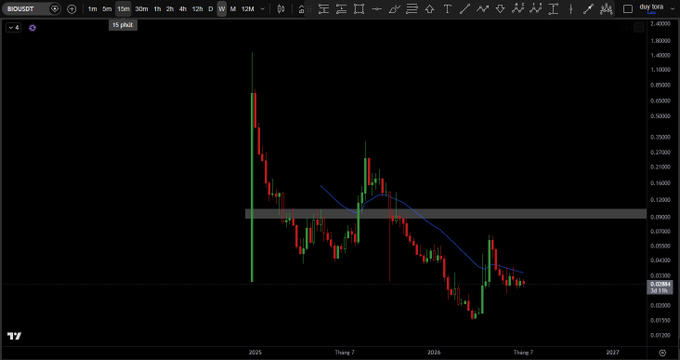Select the ray line tool
This screenshot has width=680, height=360.
[588, 9]
